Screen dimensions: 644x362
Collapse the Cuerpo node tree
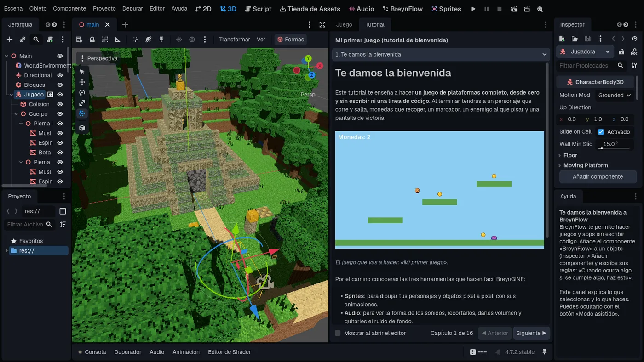[16, 114]
